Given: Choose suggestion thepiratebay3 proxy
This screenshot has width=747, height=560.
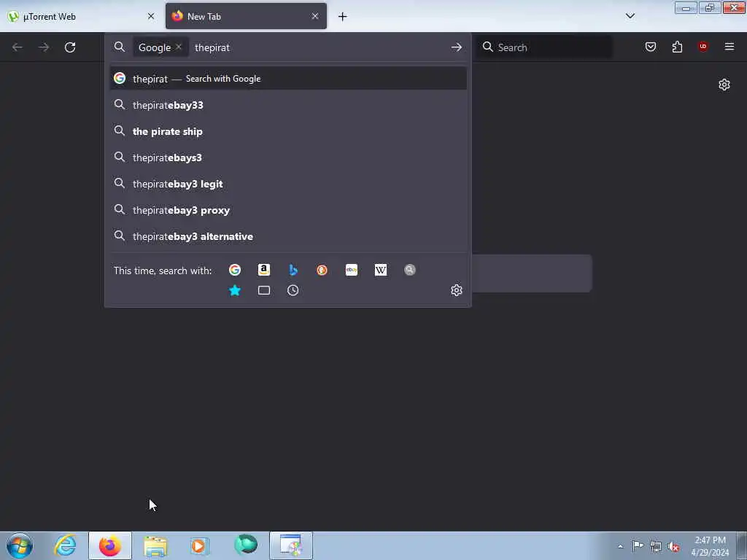Looking at the screenshot, I should [288, 210].
